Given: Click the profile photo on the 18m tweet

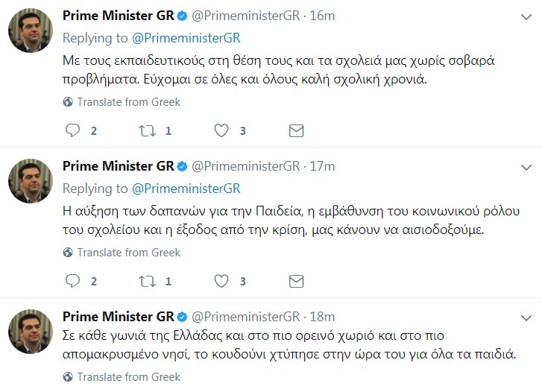Looking at the screenshot, I should [x=31, y=332].
